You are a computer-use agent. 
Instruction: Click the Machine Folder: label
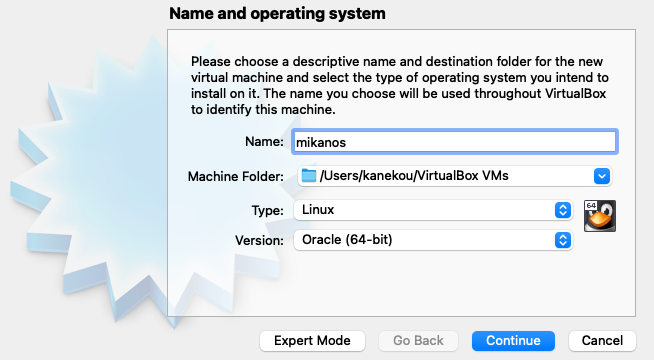236,176
